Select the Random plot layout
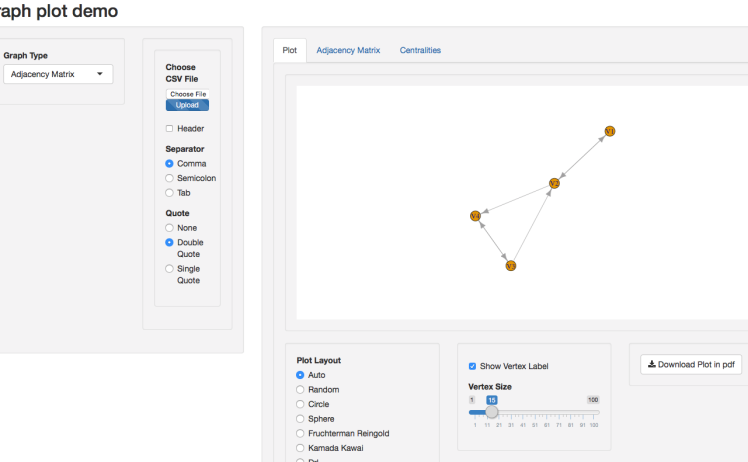 coord(301,389)
